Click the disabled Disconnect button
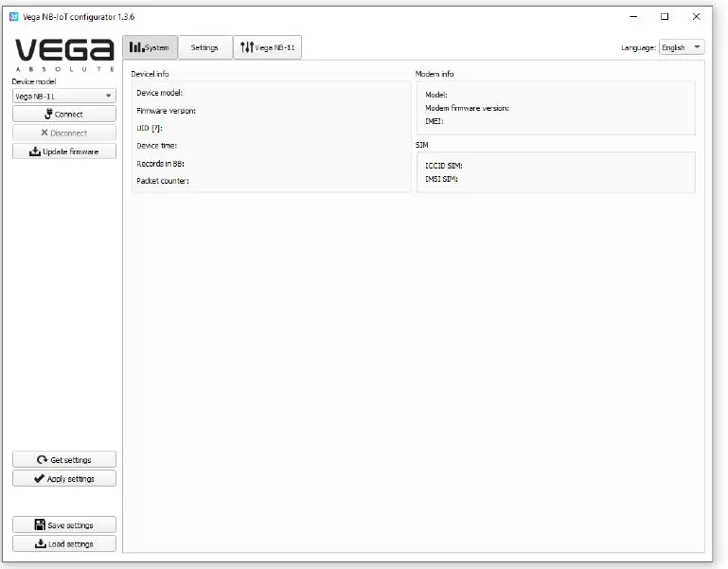Screen dimensions: 728x569 (64, 133)
